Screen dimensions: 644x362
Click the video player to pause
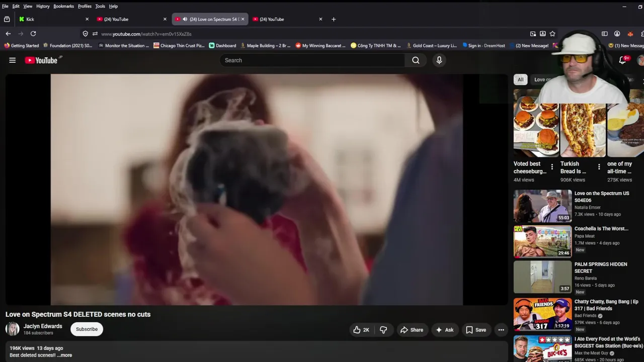pyautogui.click(x=257, y=190)
